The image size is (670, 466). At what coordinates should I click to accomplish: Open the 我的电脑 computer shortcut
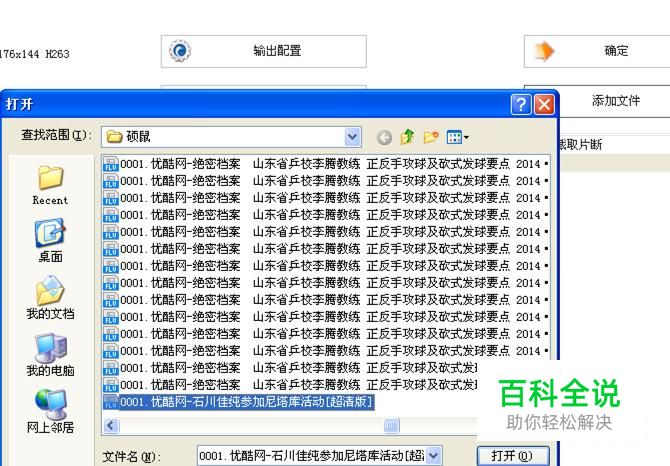click(x=50, y=355)
